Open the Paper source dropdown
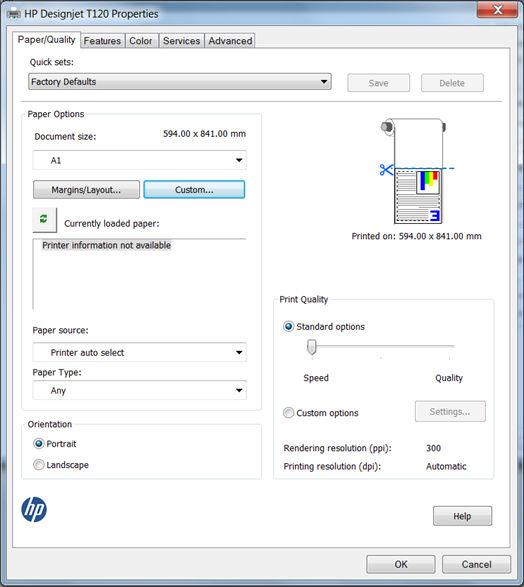524x587 pixels. pyautogui.click(x=140, y=352)
